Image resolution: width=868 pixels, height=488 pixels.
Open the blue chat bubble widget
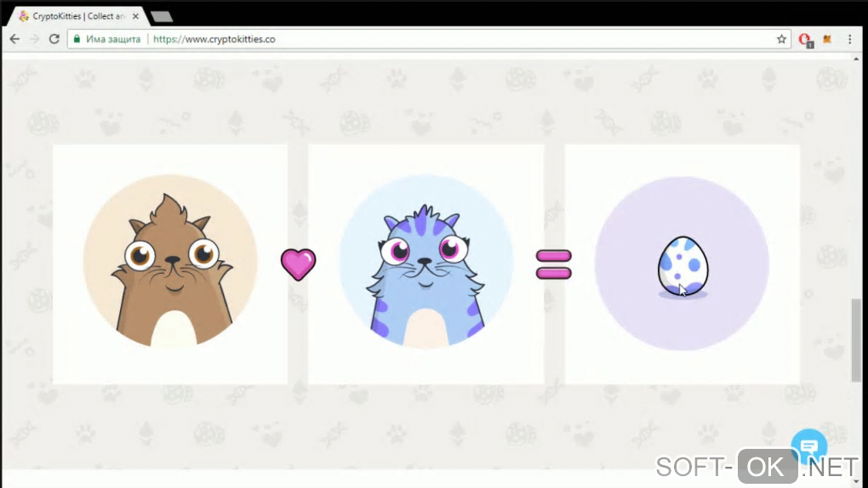click(x=808, y=446)
